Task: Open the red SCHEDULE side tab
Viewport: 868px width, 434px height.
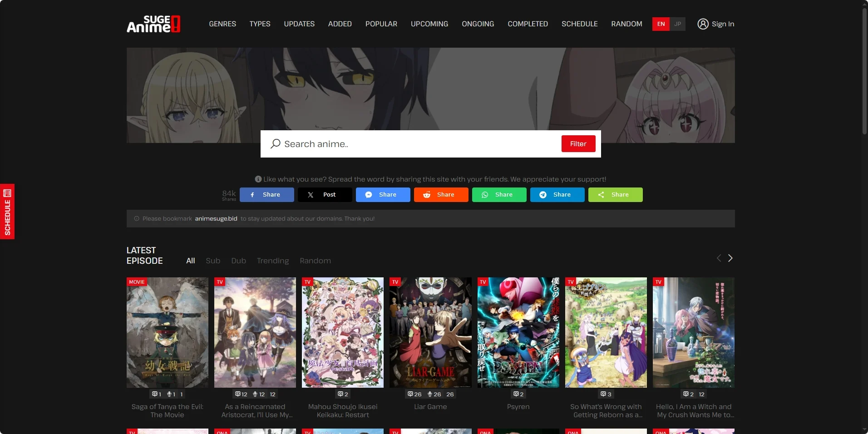Action: 7,212
